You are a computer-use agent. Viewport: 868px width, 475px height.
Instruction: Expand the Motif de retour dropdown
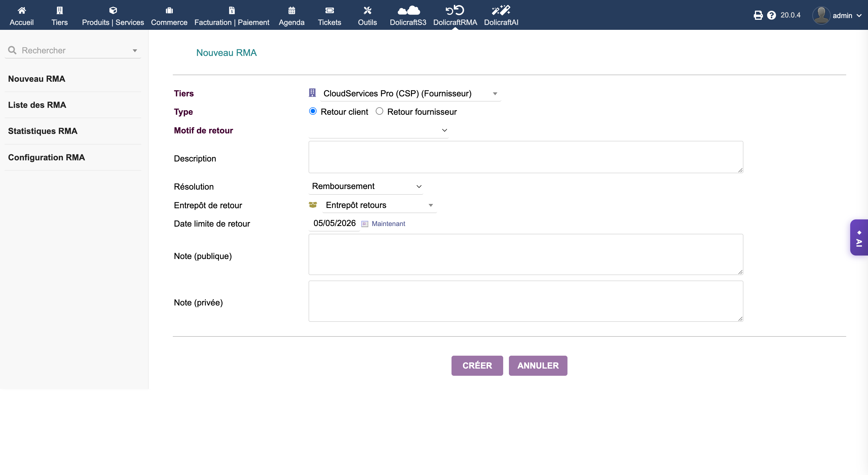coord(378,131)
